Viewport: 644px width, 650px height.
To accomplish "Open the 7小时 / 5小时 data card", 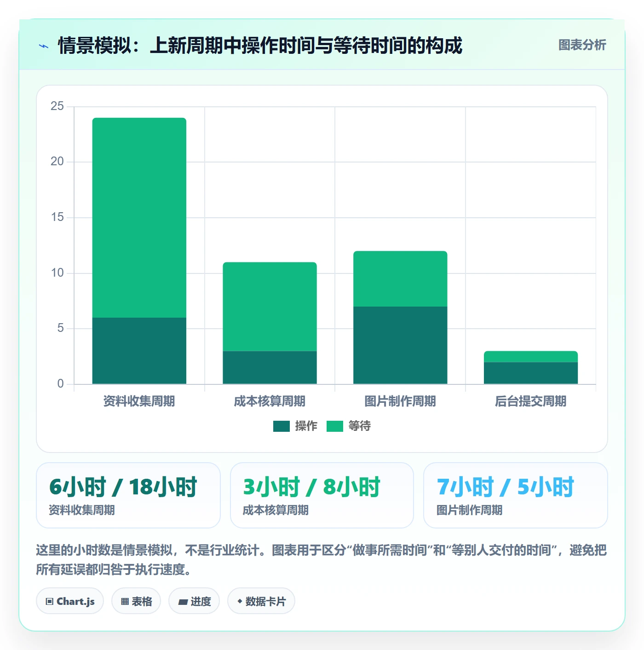I will coord(516,495).
